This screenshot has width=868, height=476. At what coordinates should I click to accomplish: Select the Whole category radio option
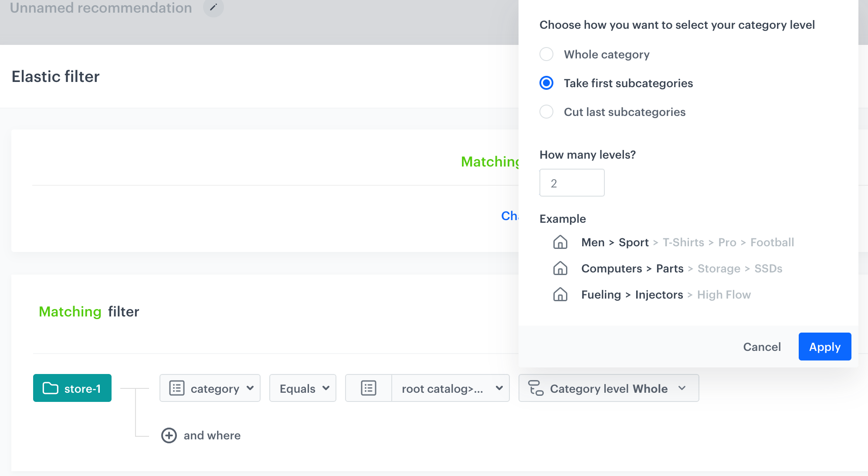coord(546,54)
